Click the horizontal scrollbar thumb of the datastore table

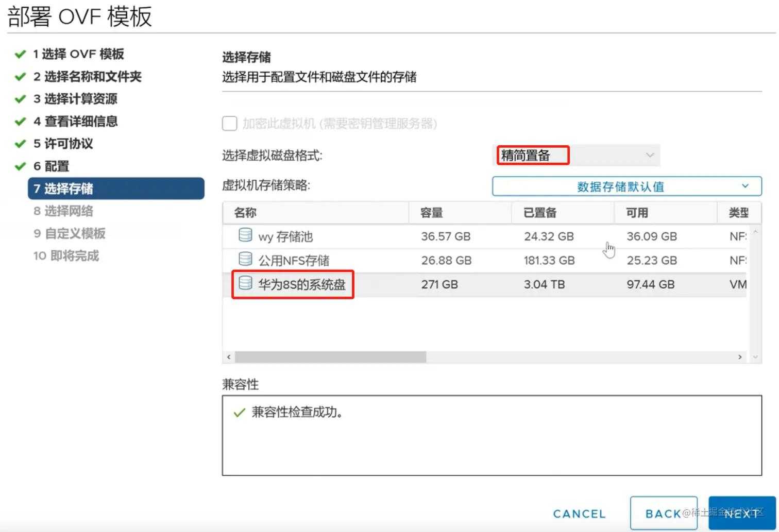(x=330, y=357)
